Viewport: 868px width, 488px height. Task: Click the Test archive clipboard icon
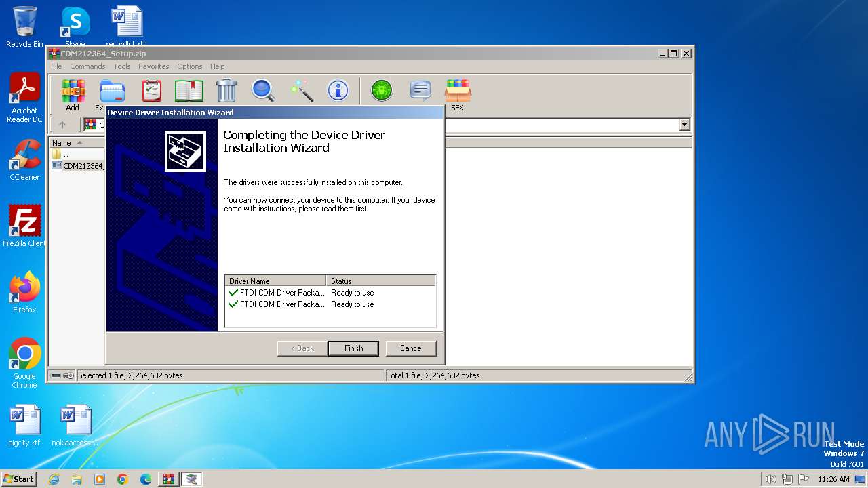click(151, 91)
